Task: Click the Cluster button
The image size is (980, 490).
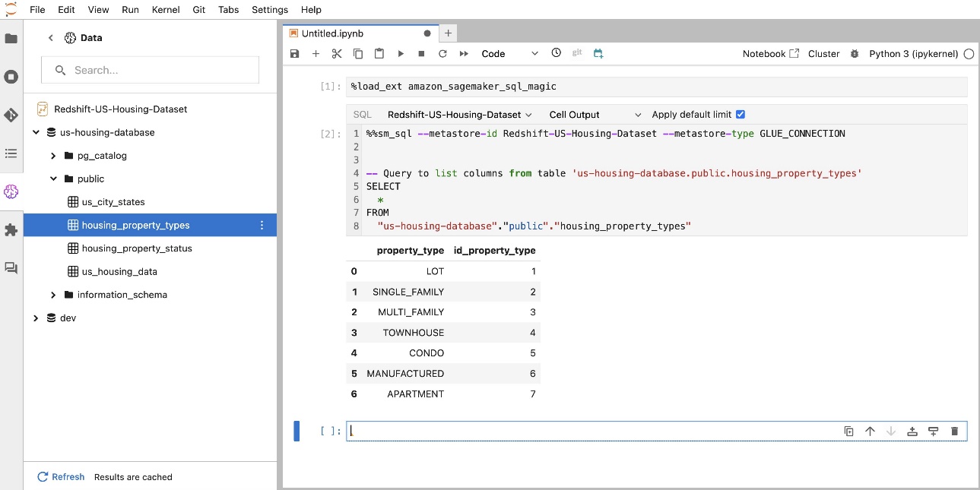Action: coord(824,54)
